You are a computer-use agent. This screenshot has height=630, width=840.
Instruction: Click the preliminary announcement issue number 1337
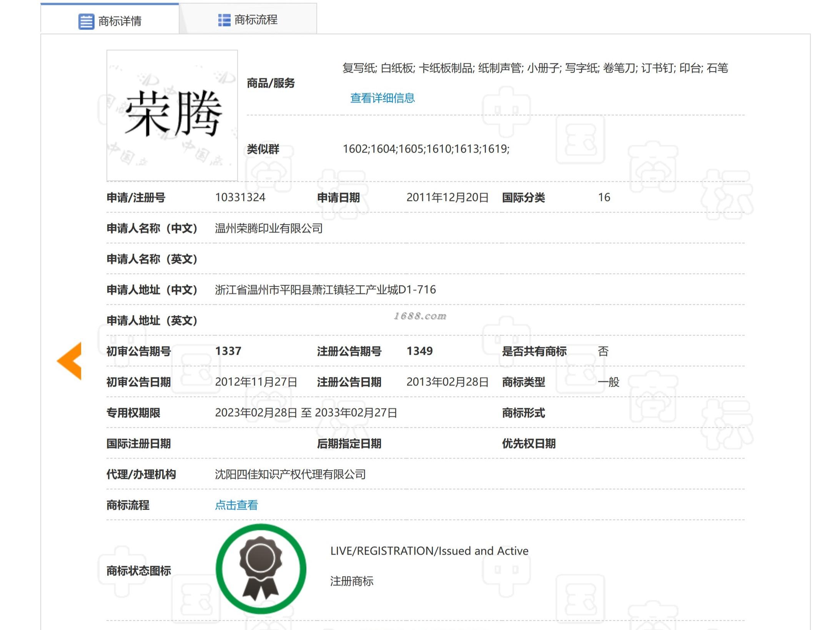click(x=228, y=351)
